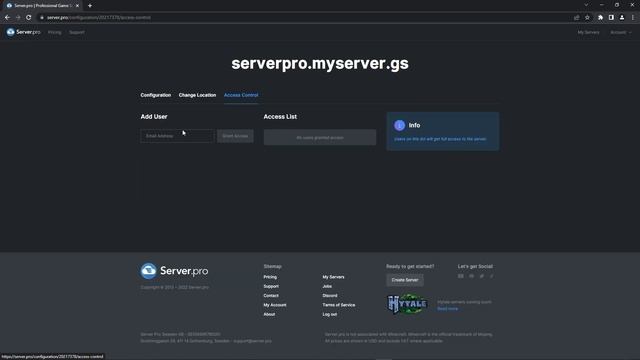Click the browser forward arrow

(x=18, y=18)
